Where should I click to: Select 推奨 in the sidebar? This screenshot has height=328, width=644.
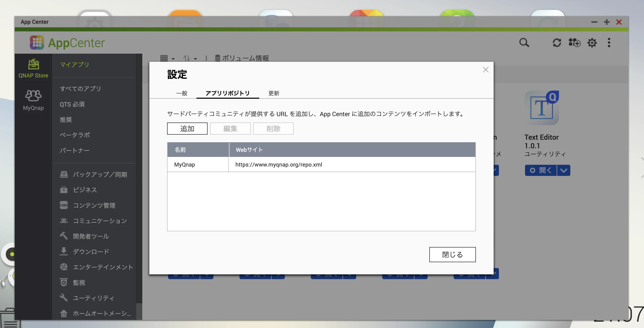pos(66,120)
